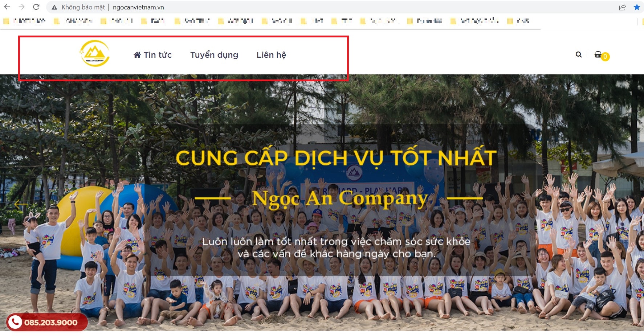Open the website search magnifier
Screen dimensions: 644x336
click(579, 54)
